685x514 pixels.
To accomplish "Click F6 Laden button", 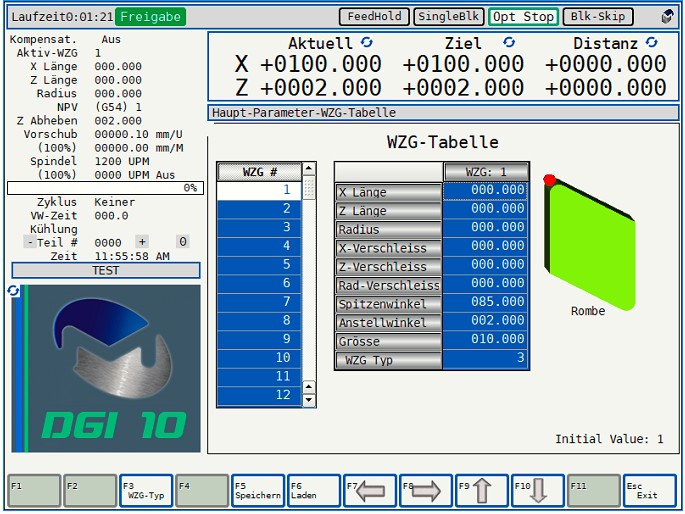I will pos(314,490).
